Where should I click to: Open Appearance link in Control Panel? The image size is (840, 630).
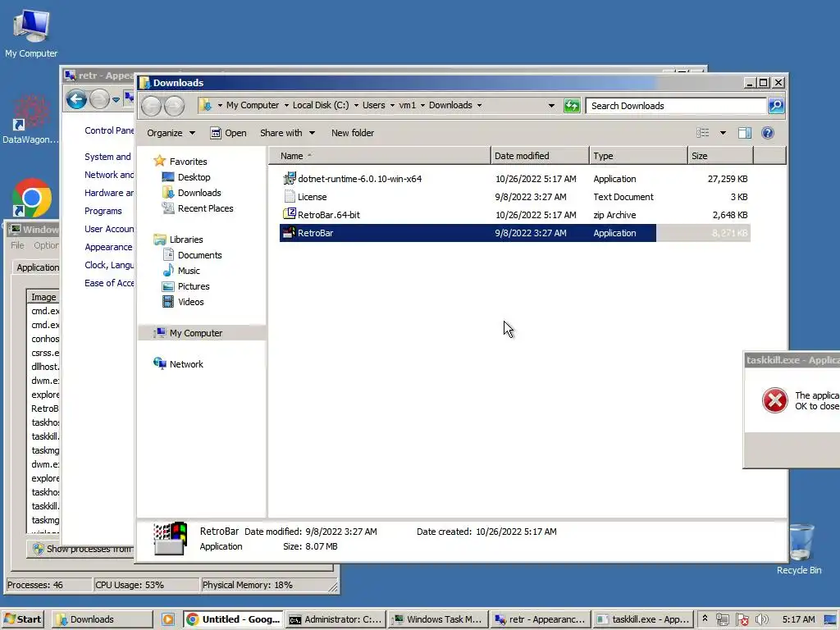coord(108,247)
